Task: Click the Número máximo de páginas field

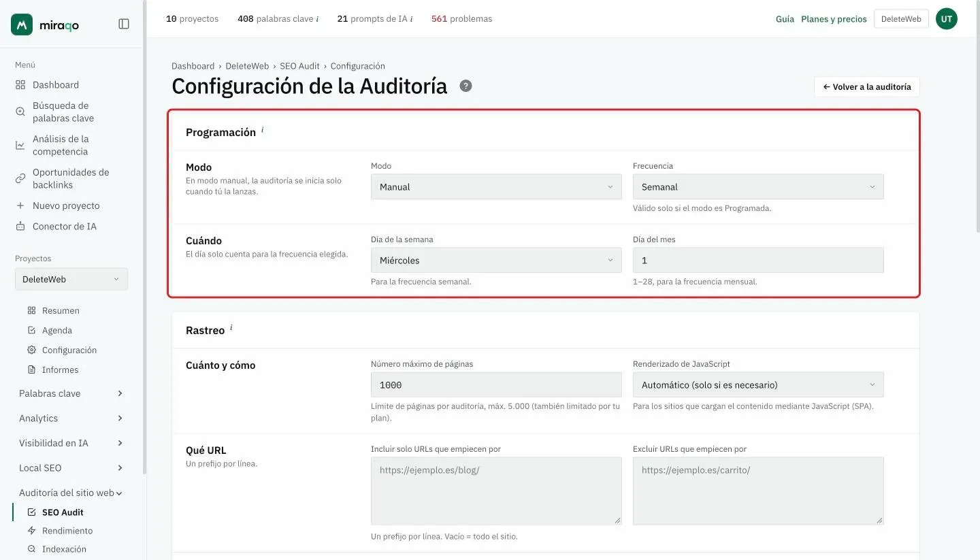Action: click(x=496, y=385)
